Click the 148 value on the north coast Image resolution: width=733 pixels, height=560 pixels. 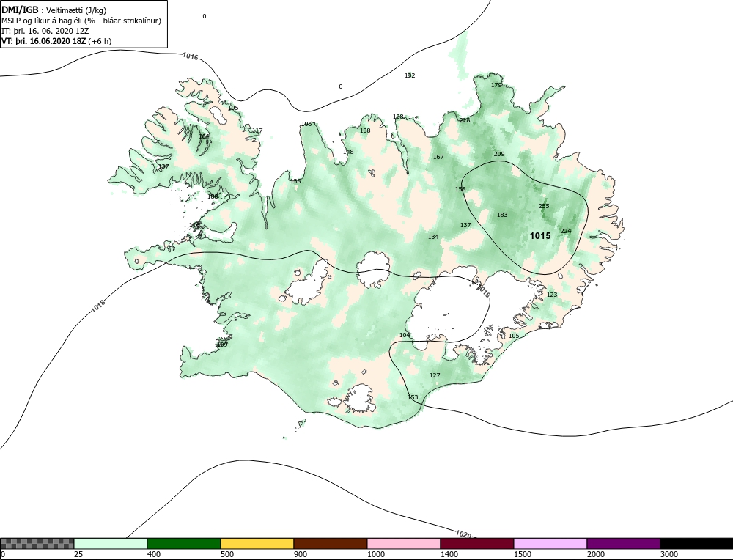(x=348, y=152)
